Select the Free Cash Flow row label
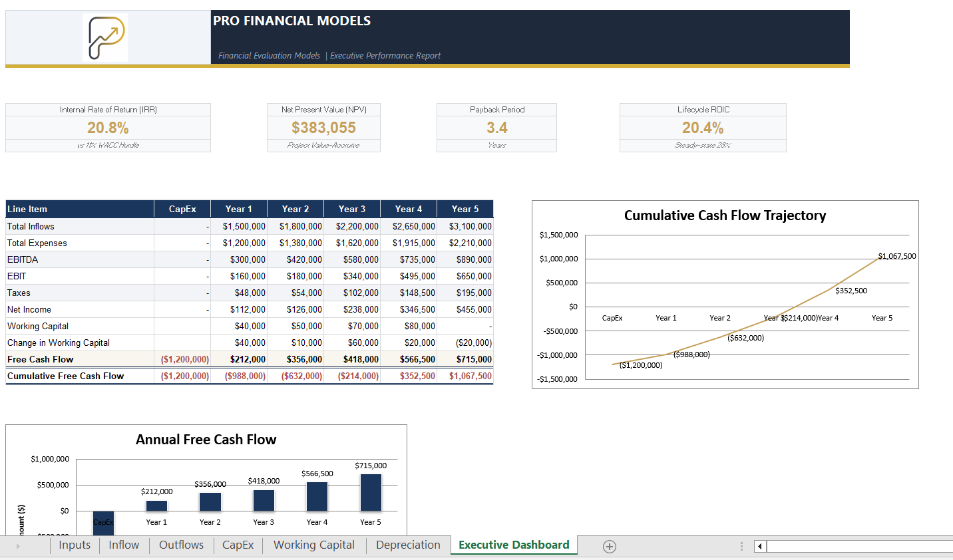Screen dimensions: 953x560 pyautogui.click(x=40, y=359)
